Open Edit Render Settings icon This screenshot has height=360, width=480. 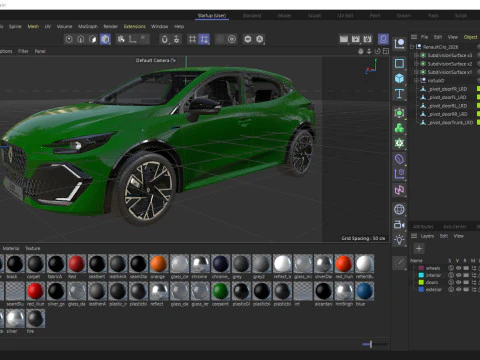pyautogui.click(x=367, y=39)
